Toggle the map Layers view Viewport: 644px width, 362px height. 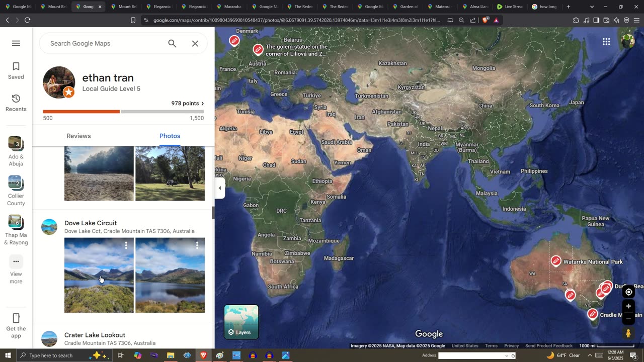(242, 322)
